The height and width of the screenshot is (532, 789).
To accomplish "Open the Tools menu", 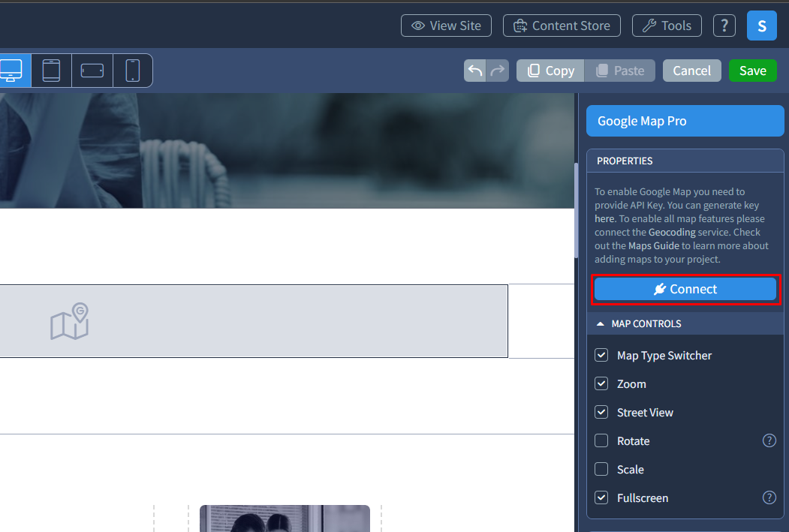I will (667, 26).
